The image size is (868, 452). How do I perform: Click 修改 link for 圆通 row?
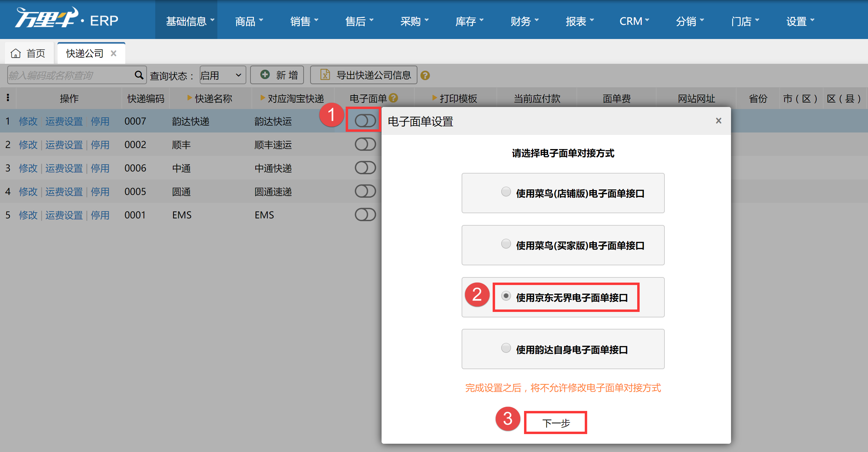click(28, 191)
